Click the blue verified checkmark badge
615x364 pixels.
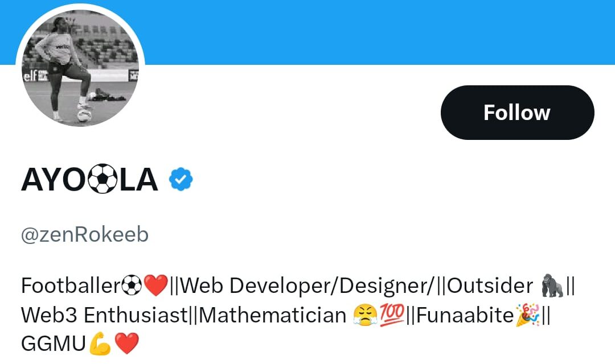[181, 180]
